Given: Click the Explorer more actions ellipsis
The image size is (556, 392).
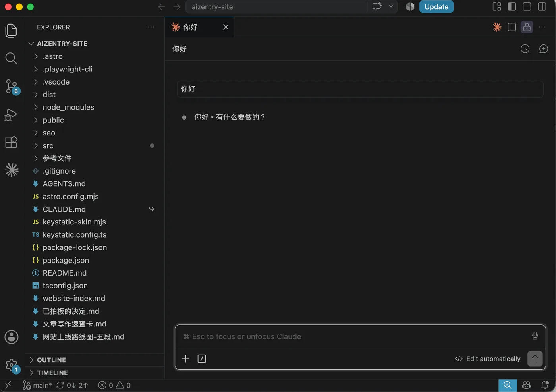Looking at the screenshot, I should (x=151, y=27).
